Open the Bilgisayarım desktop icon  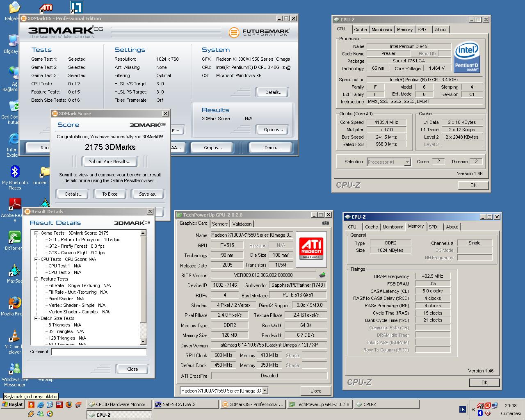(14, 41)
